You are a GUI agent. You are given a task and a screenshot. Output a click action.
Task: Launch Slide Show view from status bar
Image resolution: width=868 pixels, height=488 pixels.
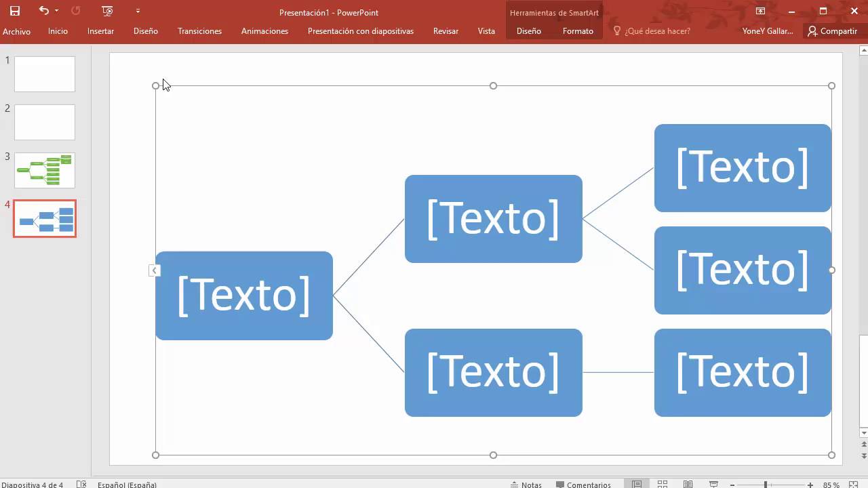click(x=713, y=484)
